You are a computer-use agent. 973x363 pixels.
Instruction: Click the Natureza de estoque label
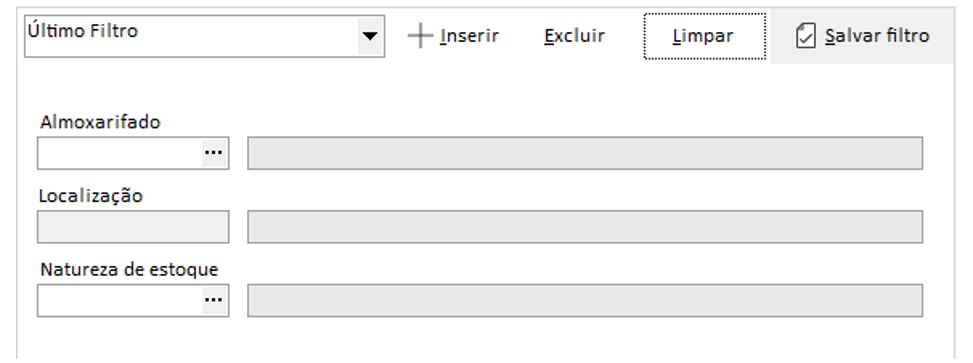tap(129, 270)
